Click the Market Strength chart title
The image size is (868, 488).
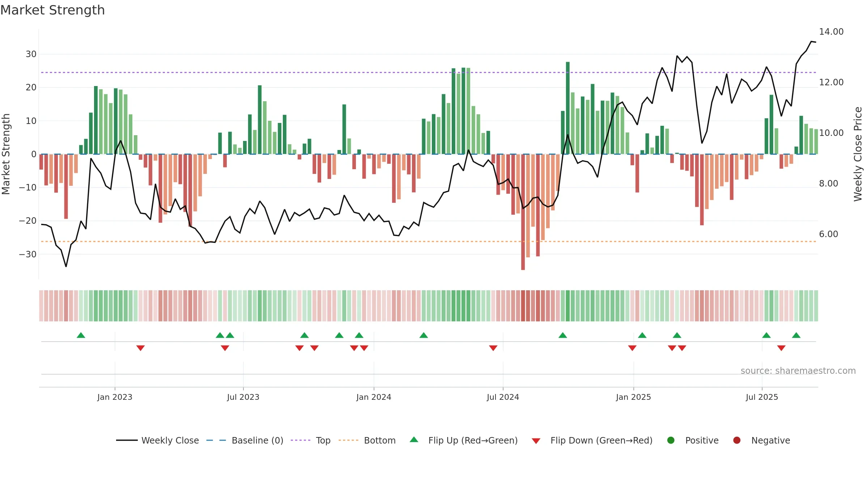[x=52, y=10]
